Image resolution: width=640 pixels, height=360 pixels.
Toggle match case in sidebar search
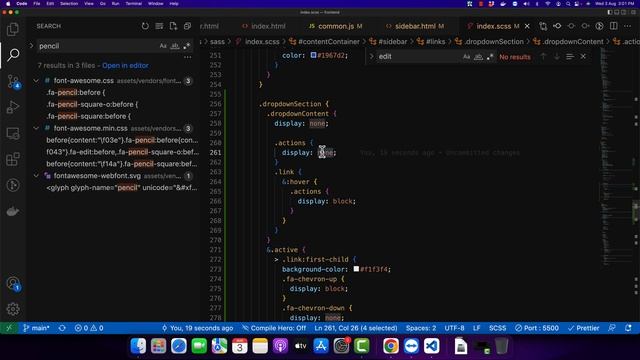pyautogui.click(x=163, y=46)
